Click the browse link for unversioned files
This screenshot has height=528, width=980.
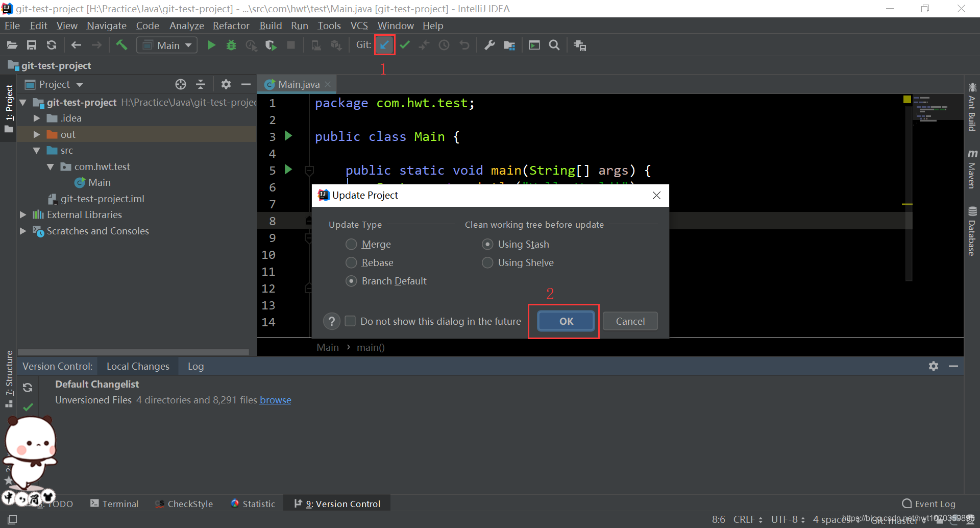[x=276, y=400]
